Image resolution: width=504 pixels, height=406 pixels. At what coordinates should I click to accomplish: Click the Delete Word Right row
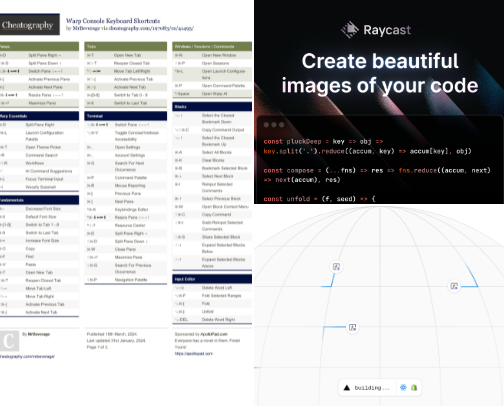(212, 319)
